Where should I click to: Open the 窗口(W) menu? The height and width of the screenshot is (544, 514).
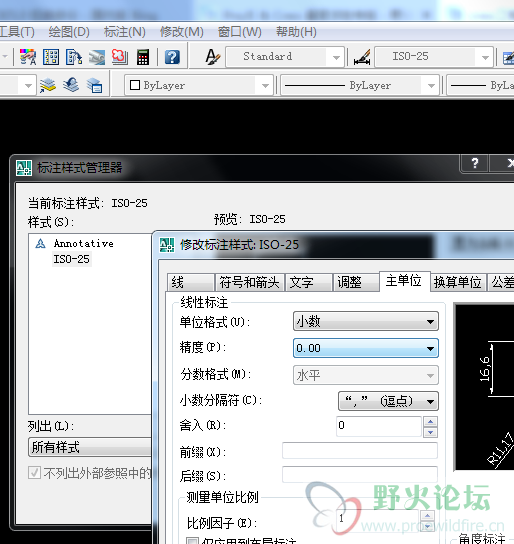239,32
